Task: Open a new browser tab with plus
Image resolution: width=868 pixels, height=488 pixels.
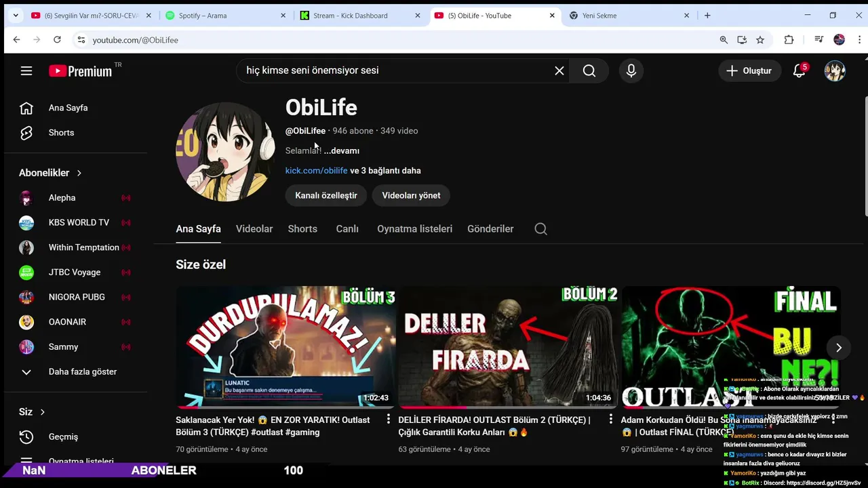Action: 707,16
